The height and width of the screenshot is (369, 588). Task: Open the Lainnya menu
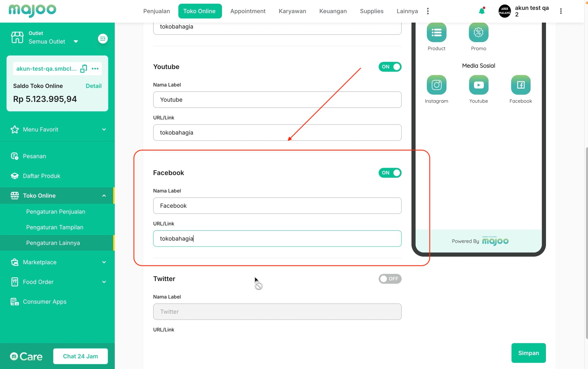point(407,11)
